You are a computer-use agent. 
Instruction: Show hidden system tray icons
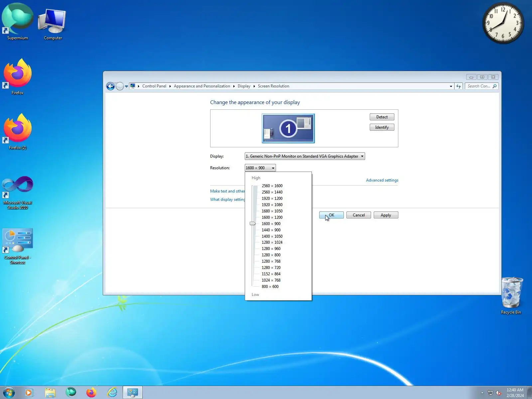(x=482, y=393)
